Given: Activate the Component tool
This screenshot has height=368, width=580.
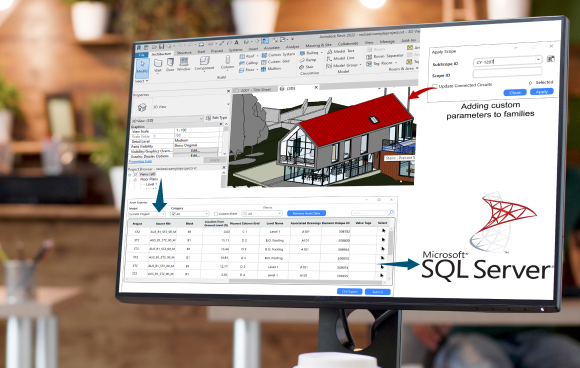Looking at the screenshot, I should point(204,63).
